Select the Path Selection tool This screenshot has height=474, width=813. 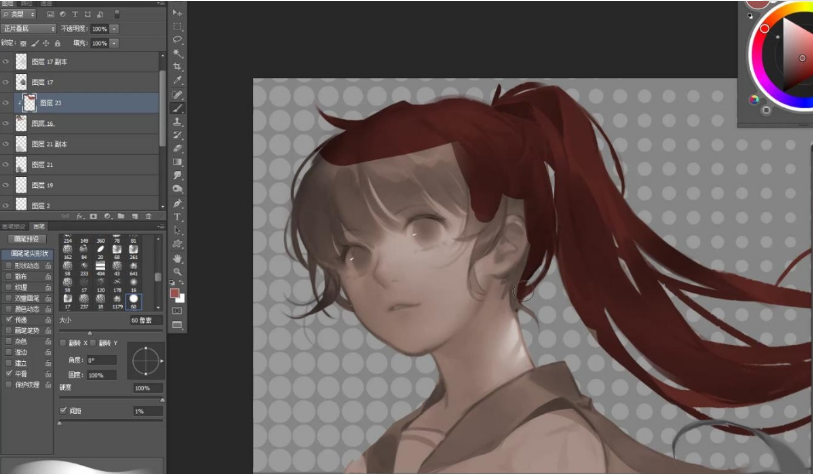pyautogui.click(x=177, y=230)
